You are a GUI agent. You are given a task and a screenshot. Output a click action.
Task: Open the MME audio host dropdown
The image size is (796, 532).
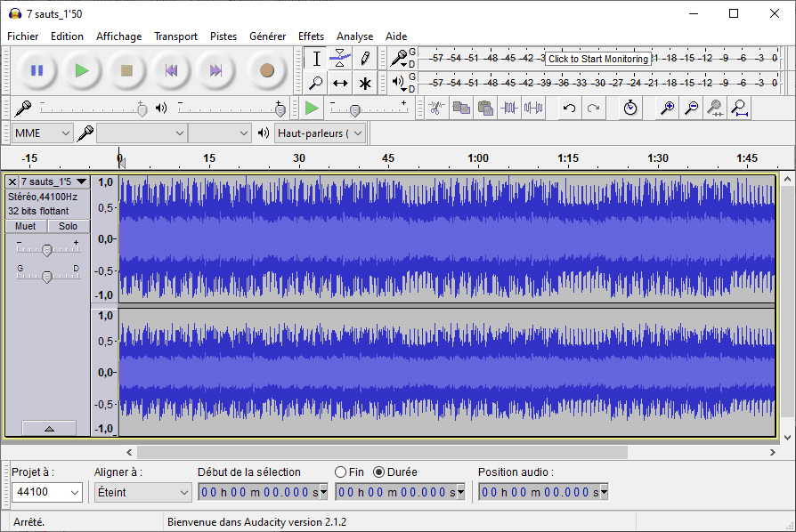click(x=42, y=133)
